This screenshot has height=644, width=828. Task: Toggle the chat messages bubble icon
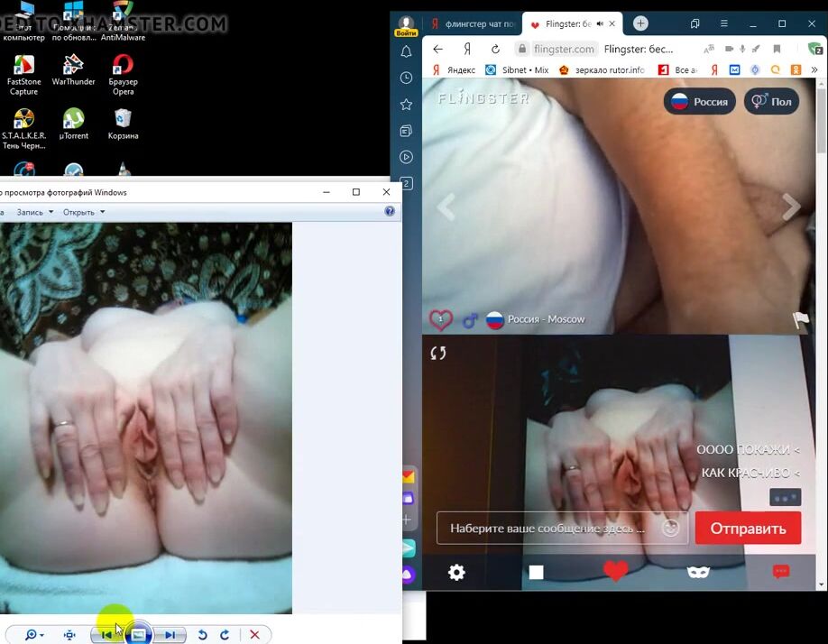(x=781, y=572)
